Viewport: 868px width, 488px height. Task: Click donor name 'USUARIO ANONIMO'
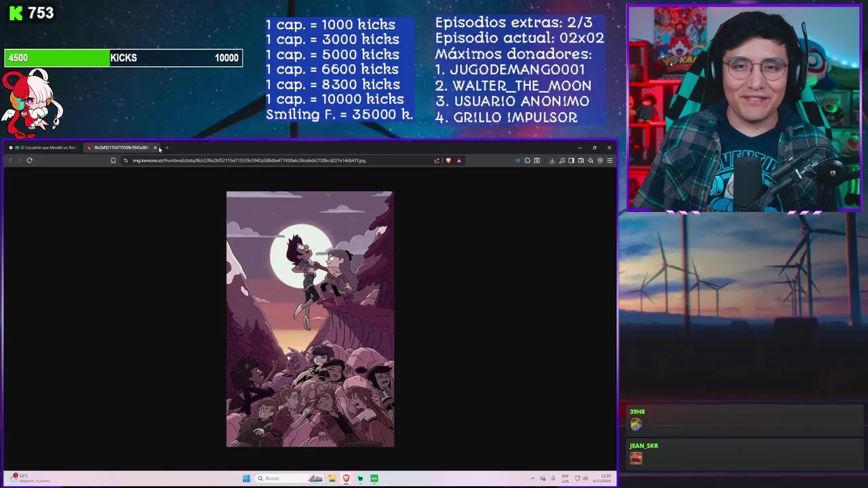521,101
